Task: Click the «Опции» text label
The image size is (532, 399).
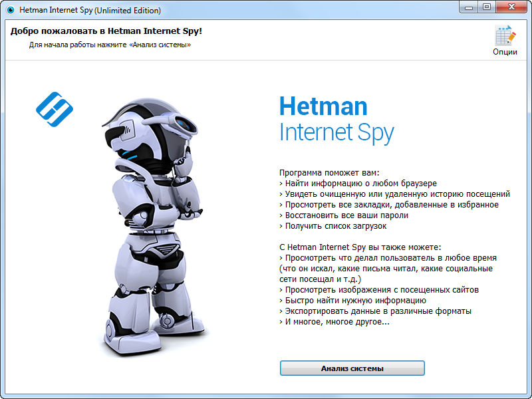Action: [505, 52]
